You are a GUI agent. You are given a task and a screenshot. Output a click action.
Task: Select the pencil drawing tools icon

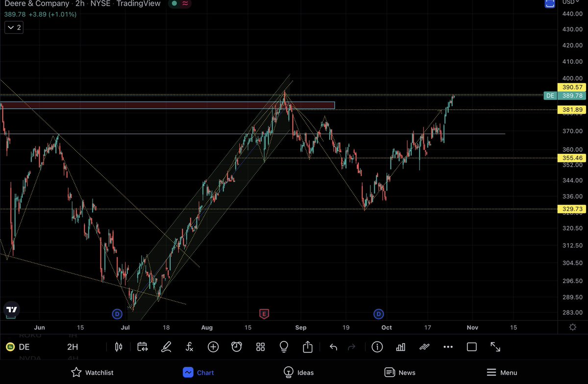(x=166, y=347)
